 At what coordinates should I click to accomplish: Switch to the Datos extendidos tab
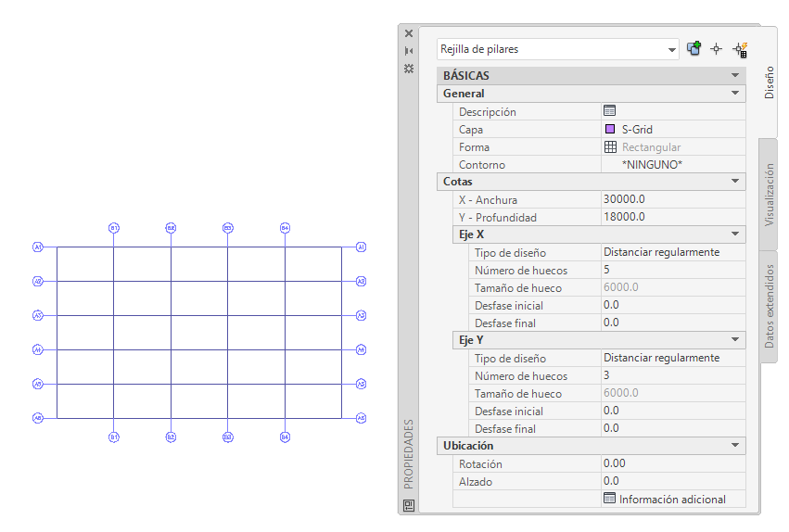tap(769, 306)
